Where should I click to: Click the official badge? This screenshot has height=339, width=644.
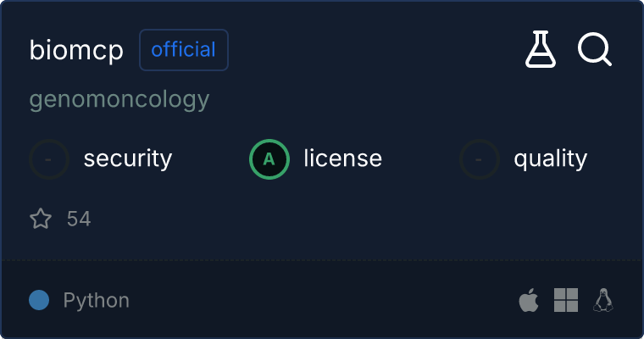click(x=183, y=50)
